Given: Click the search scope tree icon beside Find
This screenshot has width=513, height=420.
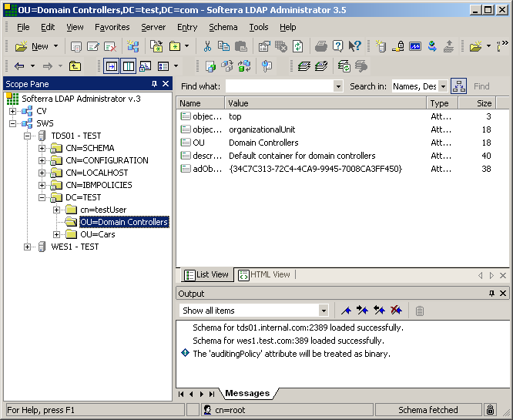Looking at the screenshot, I should tap(458, 86).
